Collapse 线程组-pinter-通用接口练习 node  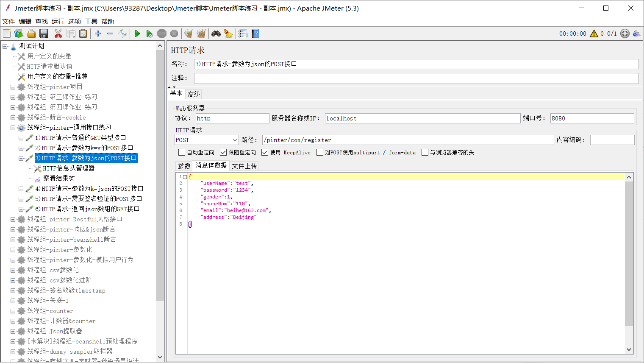13,127
